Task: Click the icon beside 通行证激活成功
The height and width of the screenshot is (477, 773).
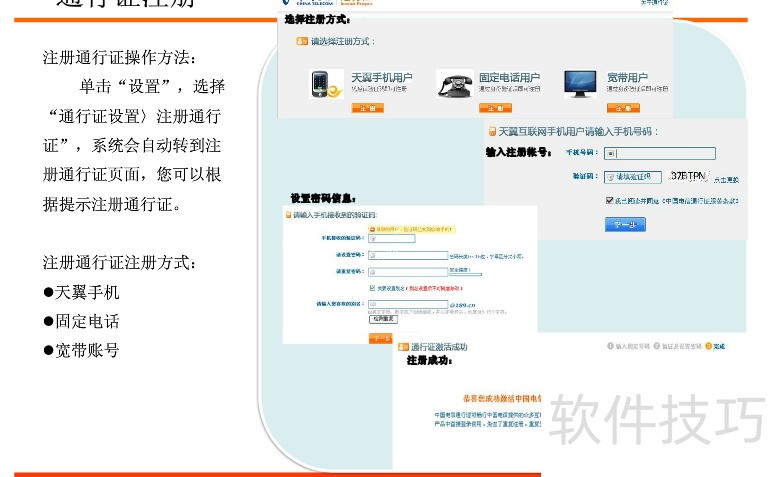Action: [403, 347]
